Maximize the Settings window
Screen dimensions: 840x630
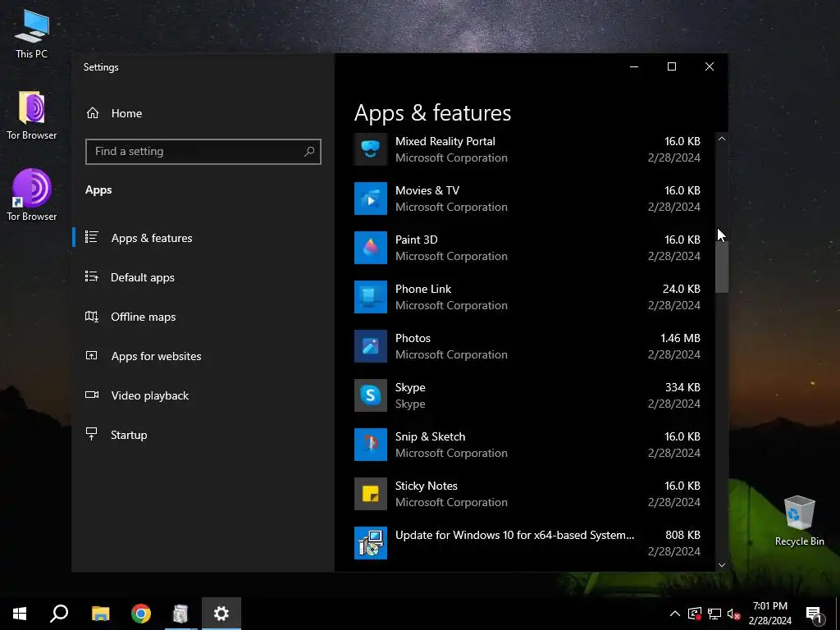672,66
